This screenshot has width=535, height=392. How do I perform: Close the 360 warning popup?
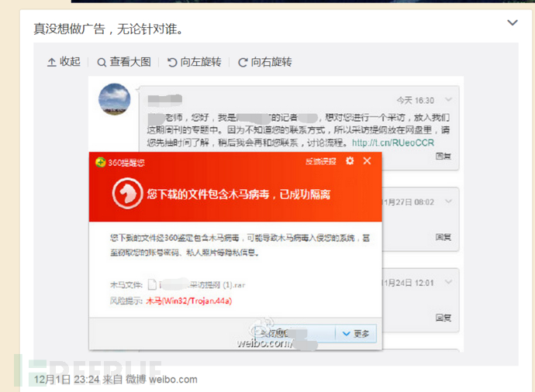367,160
